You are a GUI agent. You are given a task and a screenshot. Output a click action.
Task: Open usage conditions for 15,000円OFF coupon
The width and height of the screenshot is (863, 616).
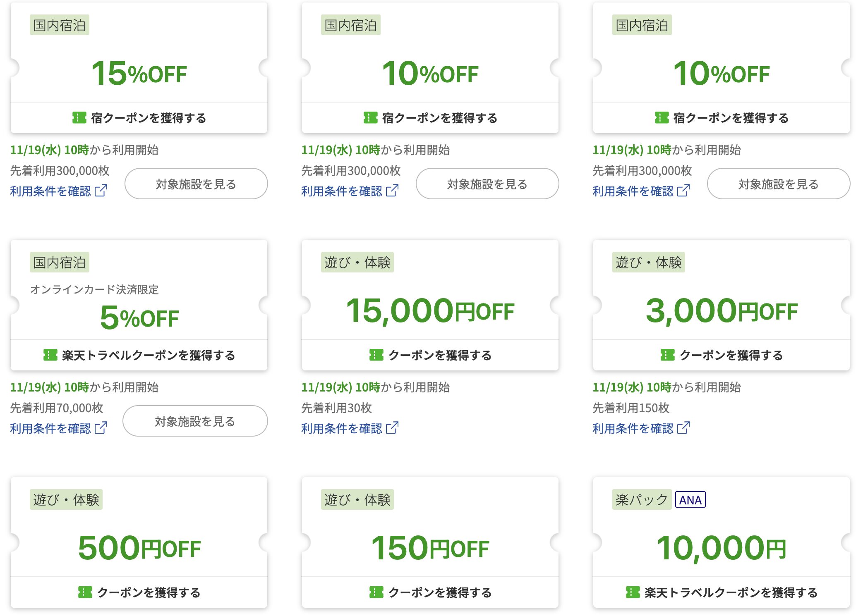pyautogui.click(x=342, y=428)
